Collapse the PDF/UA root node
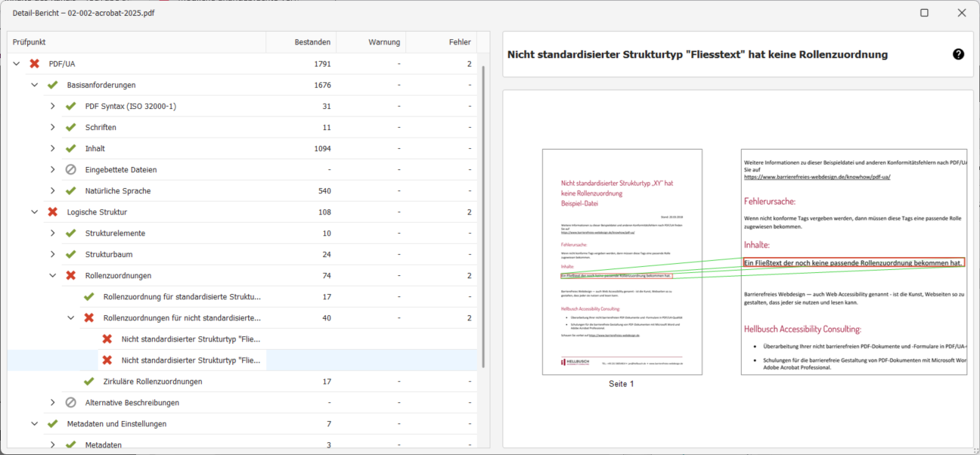The width and height of the screenshot is (980, 455). [x=17, y=64]
